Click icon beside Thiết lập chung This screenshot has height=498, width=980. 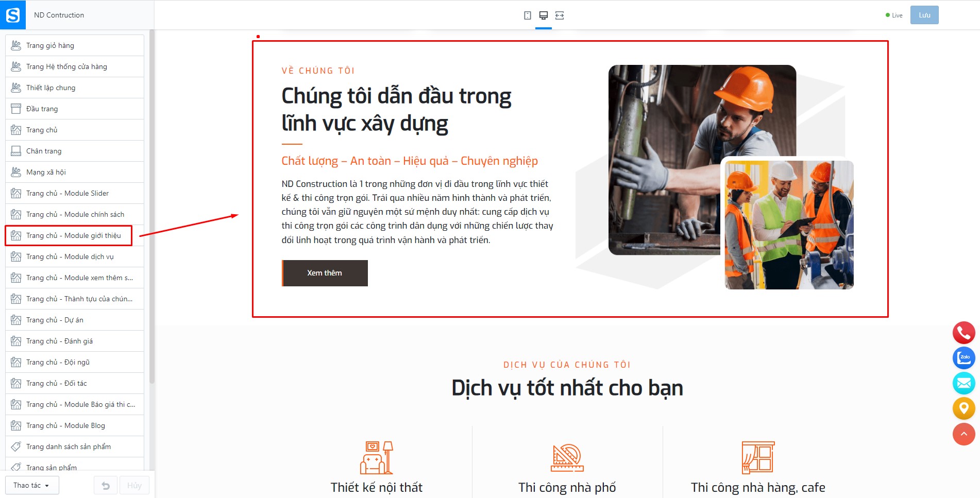[x=16, y=88]
